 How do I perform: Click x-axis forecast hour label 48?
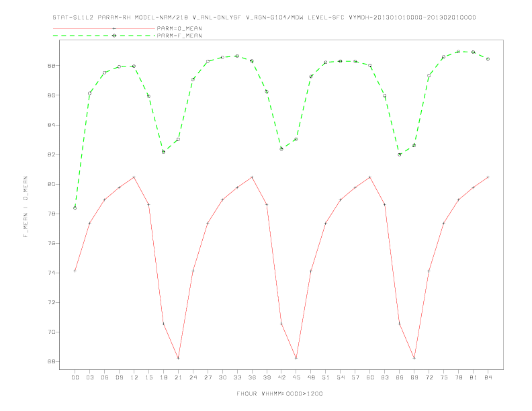pos(311,377)
